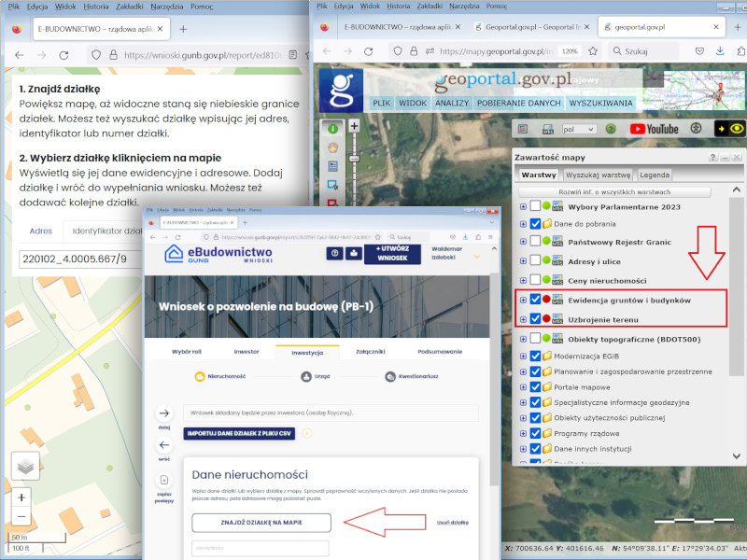Image resolution: width=747 pixels, height=560 pixels.
Task: Bookmark the geoportal page with the star icon
Action: click(x=593, y=51)
